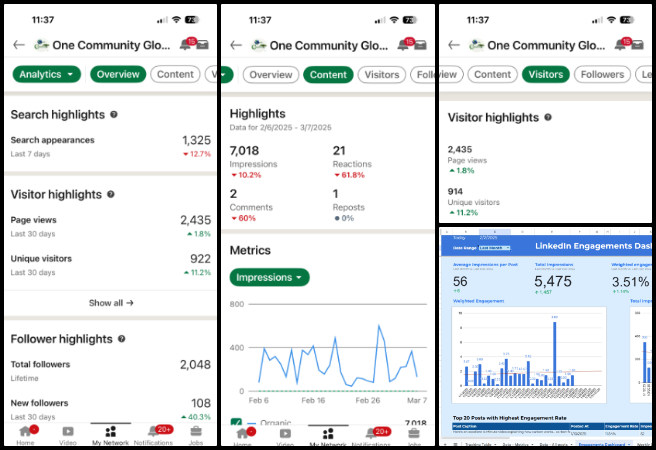Viewport: 656px width, 450px height.
Task: Open the all sheets list button
Action: (x=455, y=444)
